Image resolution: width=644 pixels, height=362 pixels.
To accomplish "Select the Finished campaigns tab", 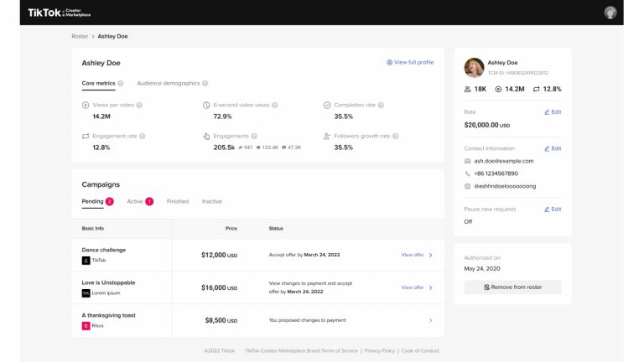I will (x=178, y=201).
